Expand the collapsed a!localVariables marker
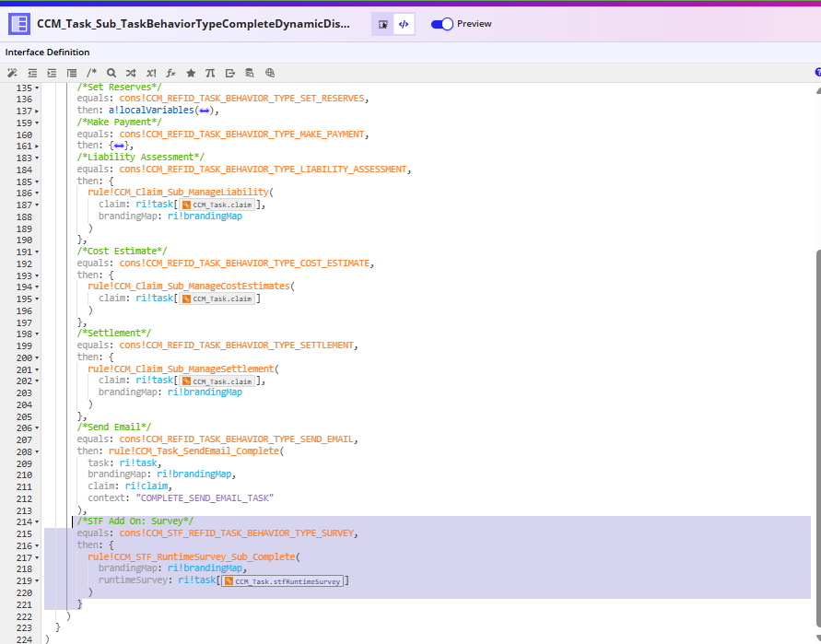 pos(205,111)
